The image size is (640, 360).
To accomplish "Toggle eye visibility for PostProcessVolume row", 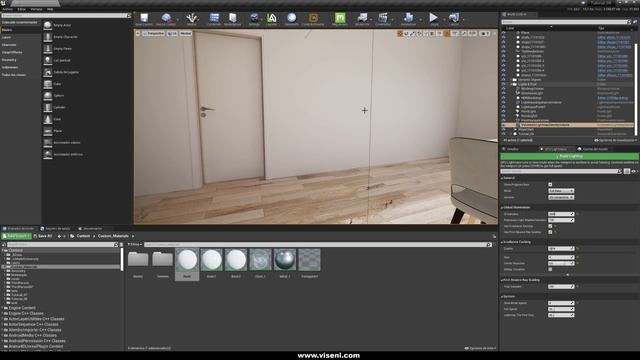I will [x=503, y=120].
